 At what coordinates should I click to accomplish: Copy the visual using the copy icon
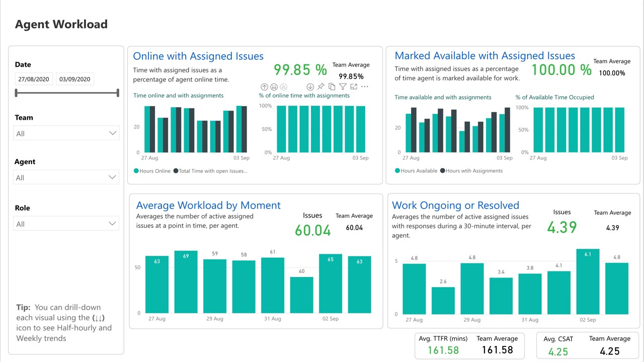click(x=332, y=86)
